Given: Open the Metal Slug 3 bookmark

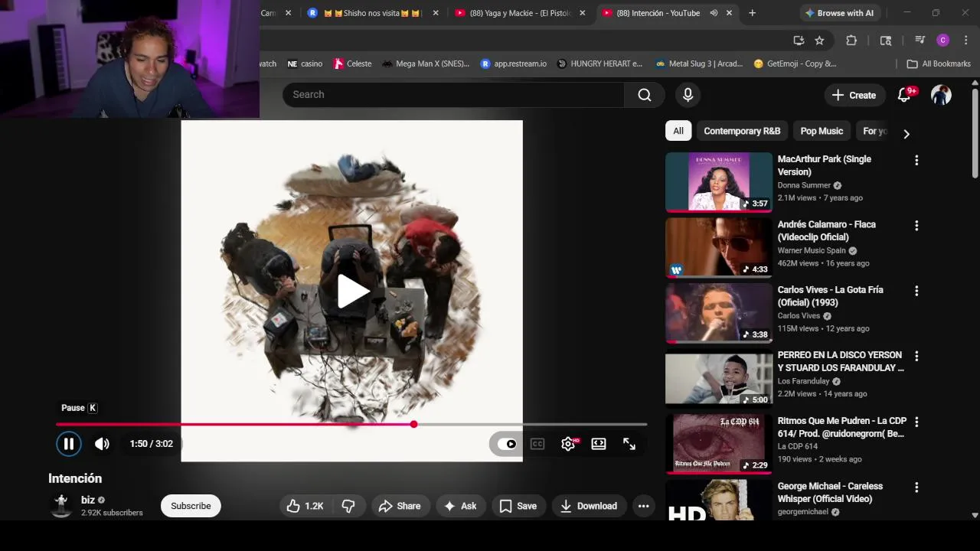Looking at the screenshot, I should click(x=698, y=64).
